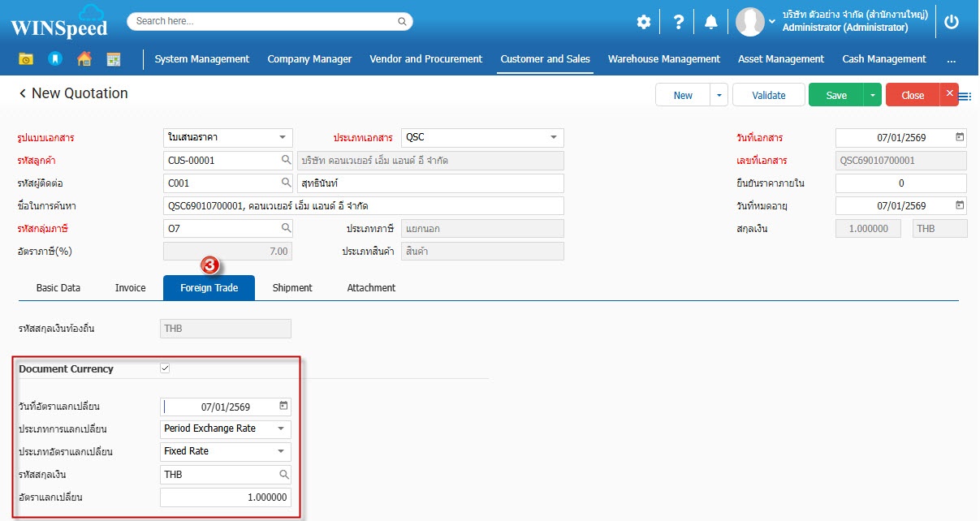This screenshot has width=980, height=521.
Task: Uncheck the Document Currency checkbox
Action: pyautogui.click(x=165, y=368)
